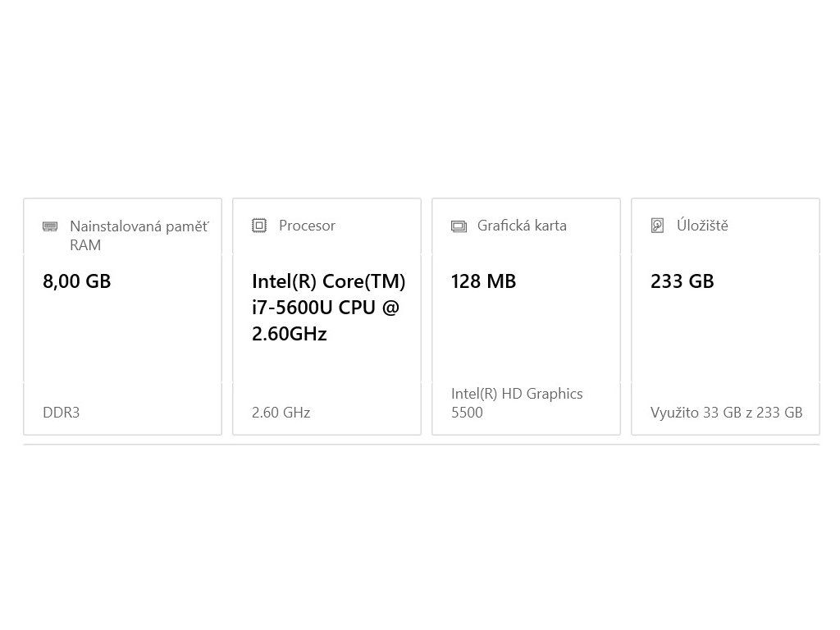Select the Grafická karta card title
Viewport: 840px width, 630px height.
pyautogui.click(x=522, y=226)
